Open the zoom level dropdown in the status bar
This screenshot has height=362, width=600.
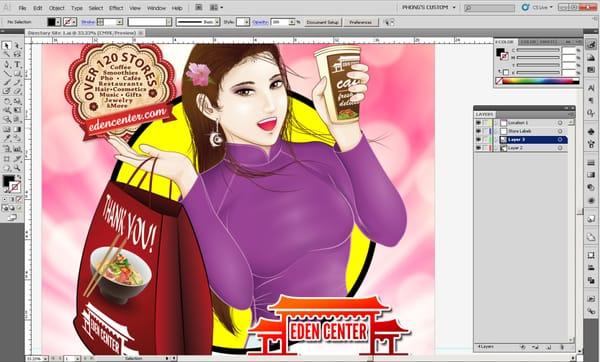coord(45,359)
